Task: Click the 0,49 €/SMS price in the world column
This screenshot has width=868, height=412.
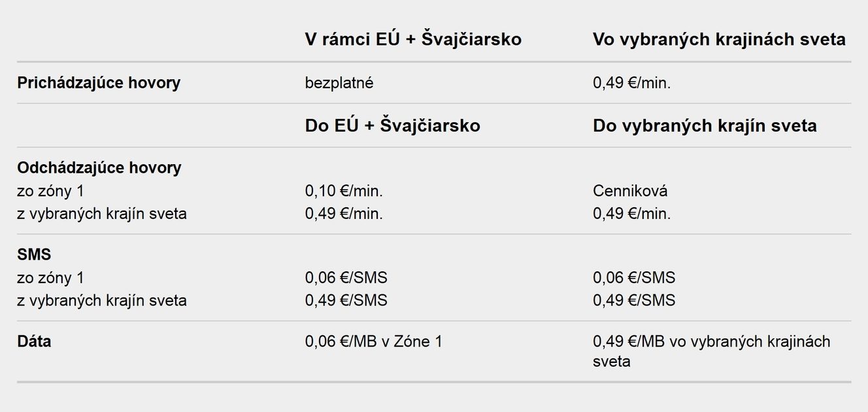Action: (634, 300)
